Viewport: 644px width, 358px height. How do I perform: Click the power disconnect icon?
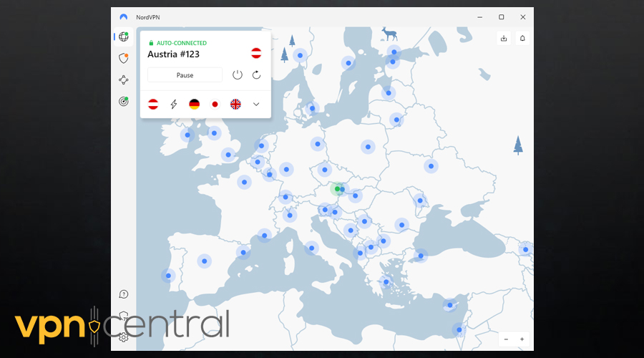tap(238, 74)
